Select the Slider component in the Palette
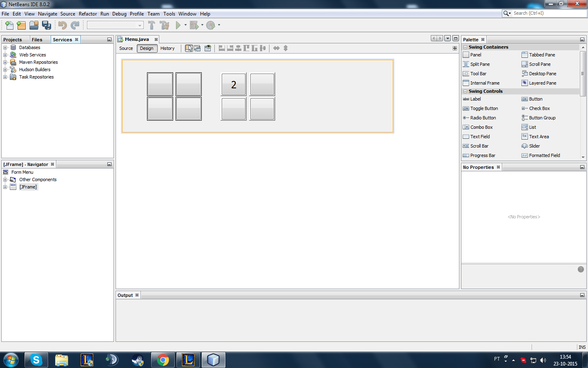Screen dimensions: 588x368 pyautogui.click(x=534, y=146)
